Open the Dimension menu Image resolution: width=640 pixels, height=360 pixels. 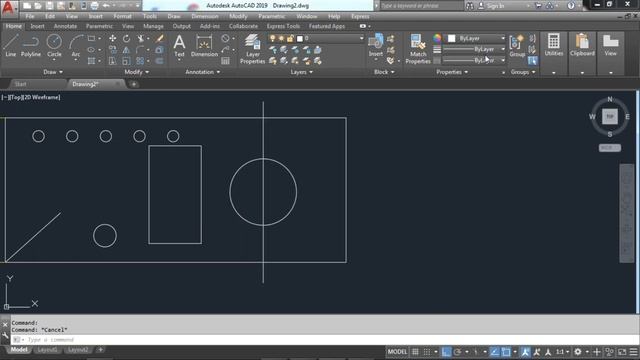[205, 16]
